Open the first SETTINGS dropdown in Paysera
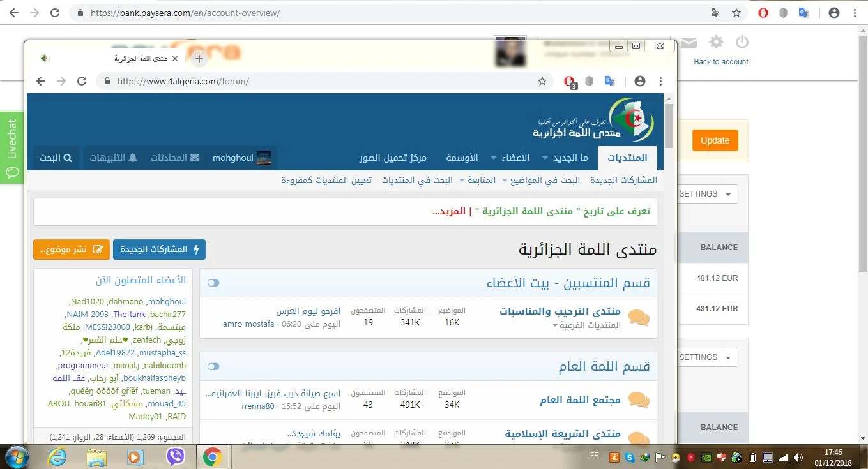 pyautogui.click(x=705, y=194)
